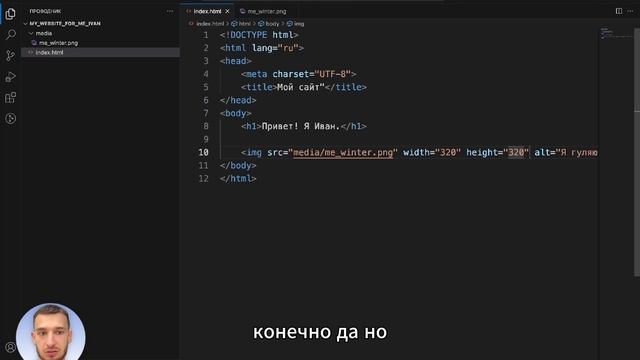
Task: Click the DOCTYPE declaration text
Action: pos(259,35)
